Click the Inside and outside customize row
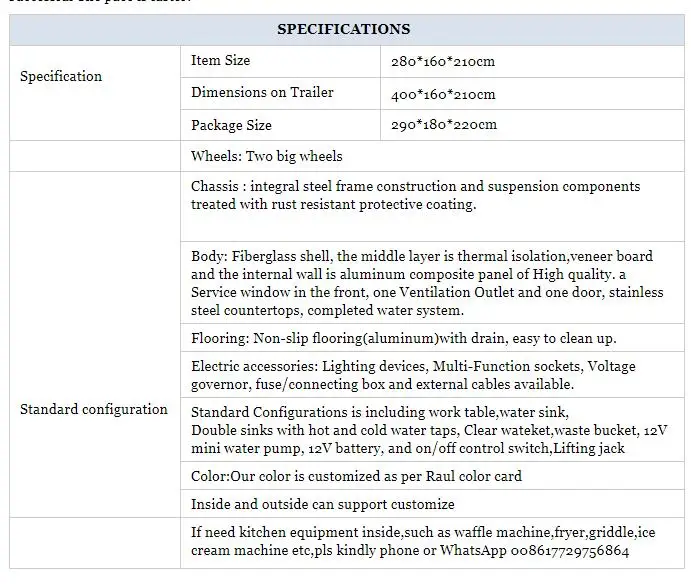 click(322, 504)
